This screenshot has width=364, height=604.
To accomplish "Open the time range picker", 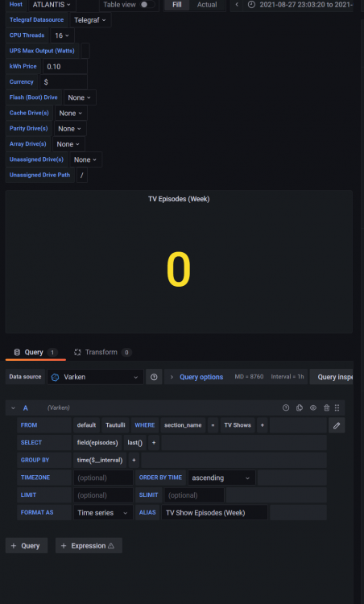I will click(x=300, y=5).
